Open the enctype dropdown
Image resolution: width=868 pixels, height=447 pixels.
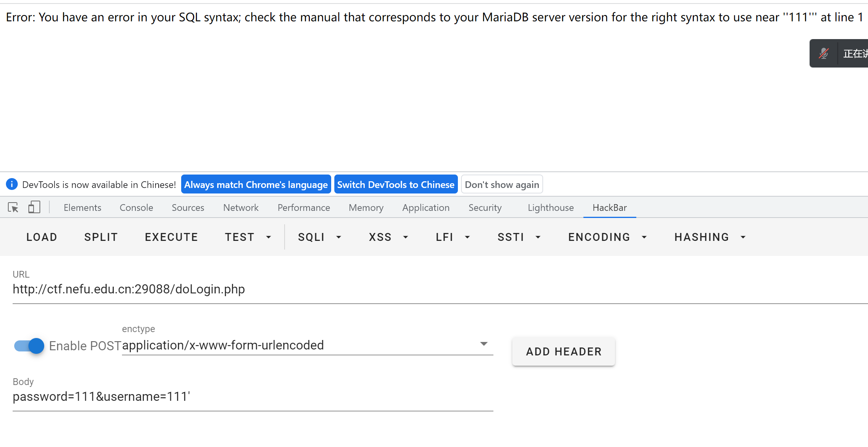[x=307, y=345]
